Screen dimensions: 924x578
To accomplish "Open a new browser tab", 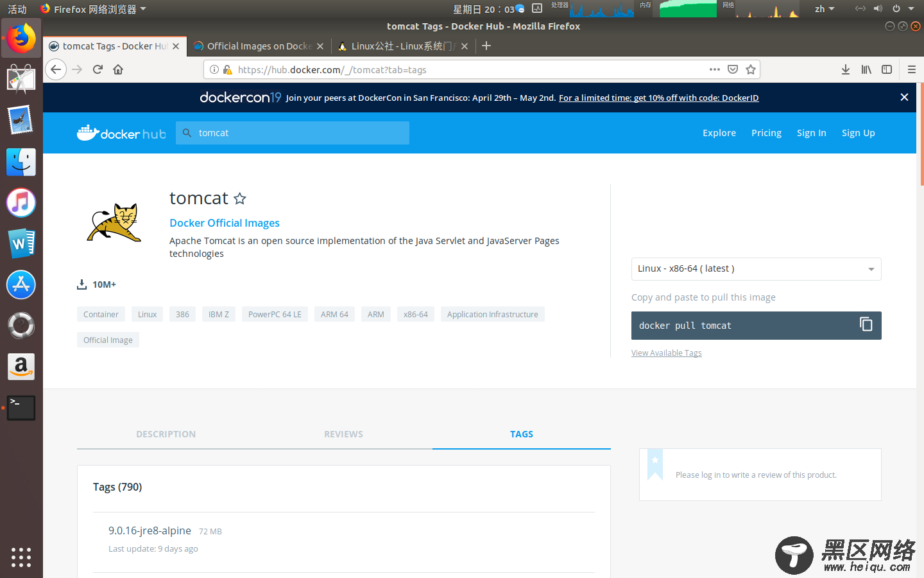I will tap(486, 46).
